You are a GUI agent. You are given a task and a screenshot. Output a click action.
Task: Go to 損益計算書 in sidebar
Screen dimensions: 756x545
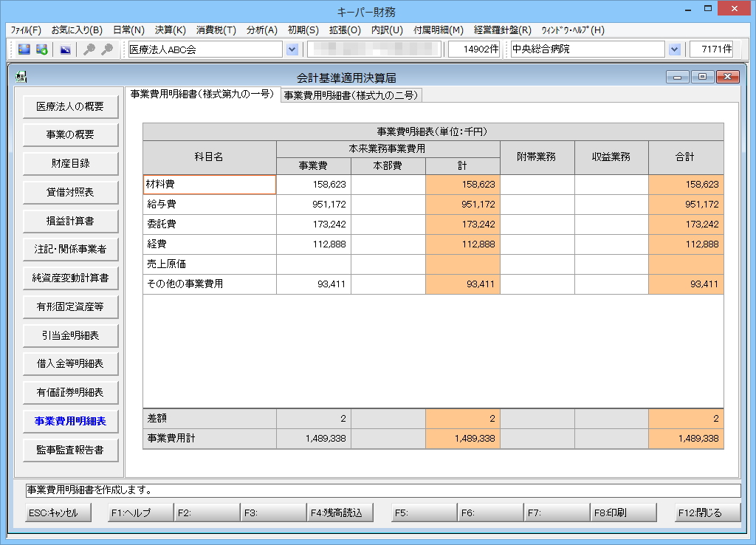[x=70, y=221]
